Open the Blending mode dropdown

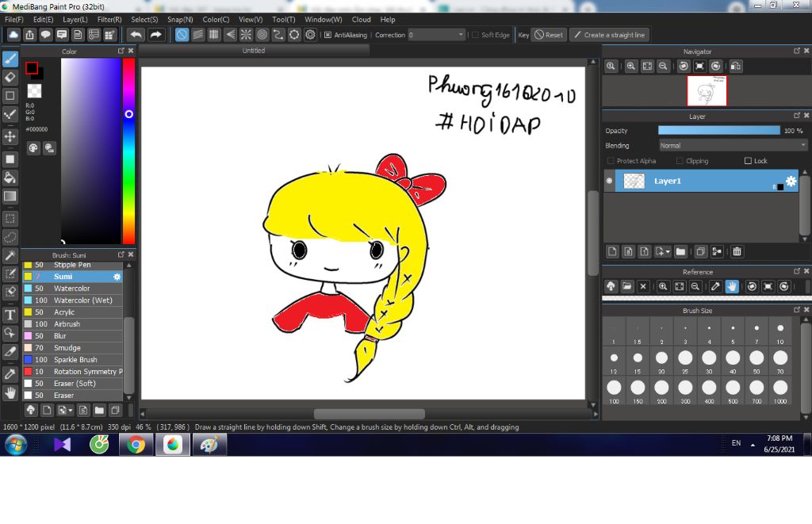732,146
